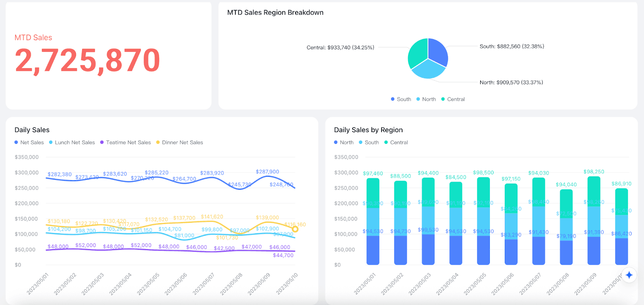The image size is (644, 305).
Task: Click the $287,900 net sales data label
Action: 267,172
